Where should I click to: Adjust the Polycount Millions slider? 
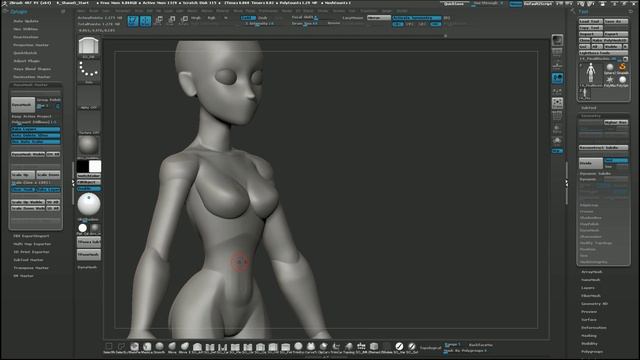[x=36, y=122]
